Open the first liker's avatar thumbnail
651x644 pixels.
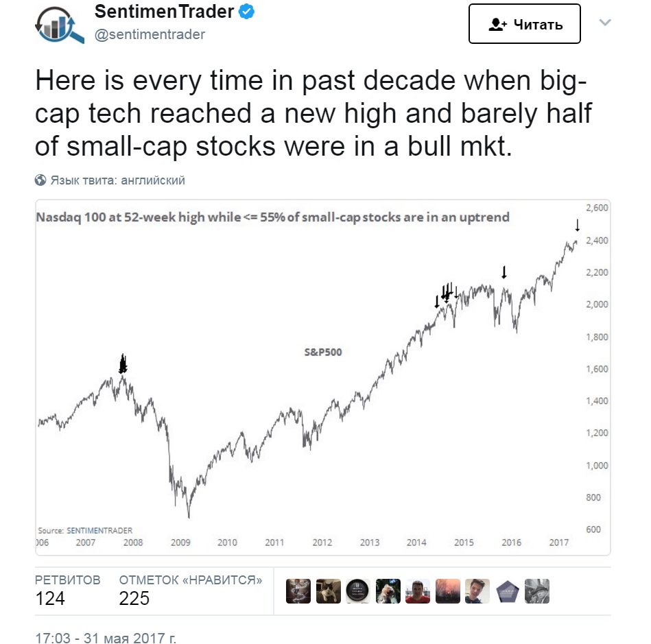point(298,591)
